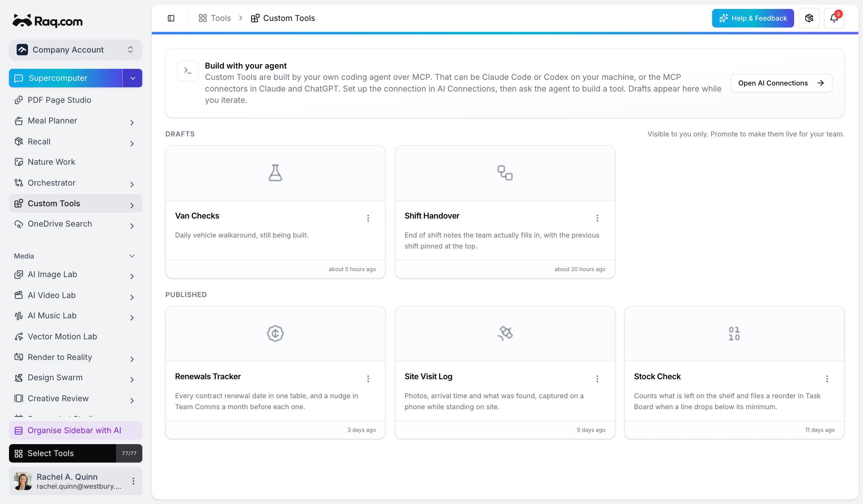Expand the OneDrive Search submenu
The image size is (863, 504).
[x=132, y=226]
